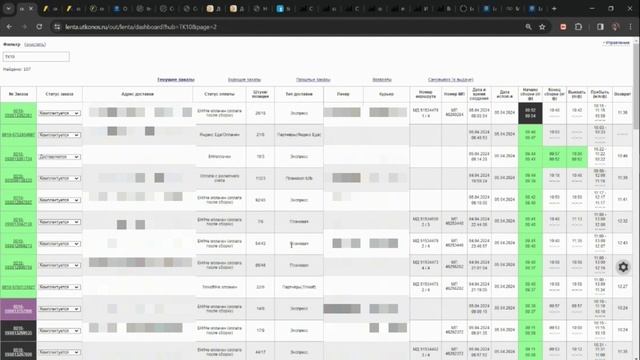
Task: Open the red extension icon in toolbar
Action: [563, 27]
